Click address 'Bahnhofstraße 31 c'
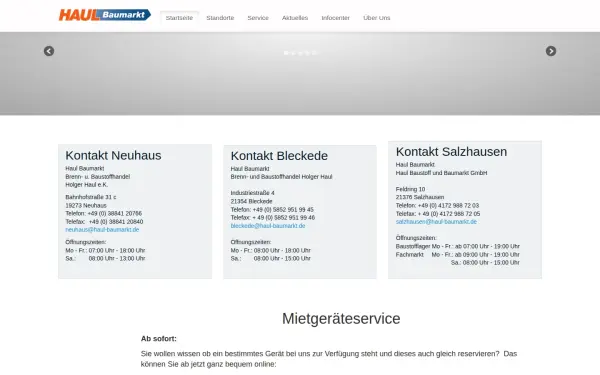This screenshot has width=600, height=375. pyautogui.click(x=91, y=197)
